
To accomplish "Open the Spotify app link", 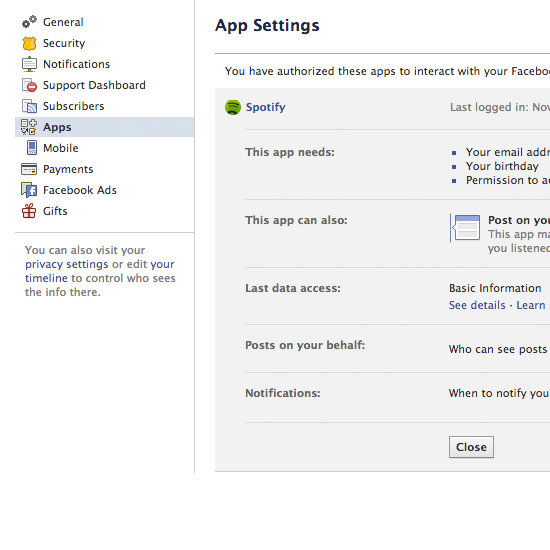I will pyautogui.click(x=266, y=107).
